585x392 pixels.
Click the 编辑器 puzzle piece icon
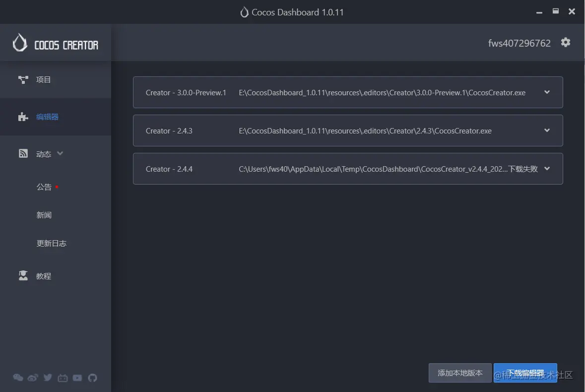tap(23, 117)
